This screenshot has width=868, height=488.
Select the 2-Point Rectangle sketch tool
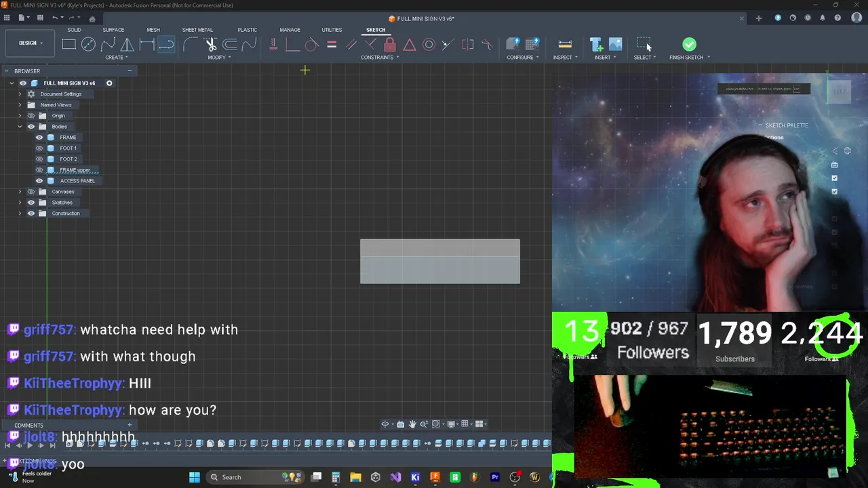point(68,45)
